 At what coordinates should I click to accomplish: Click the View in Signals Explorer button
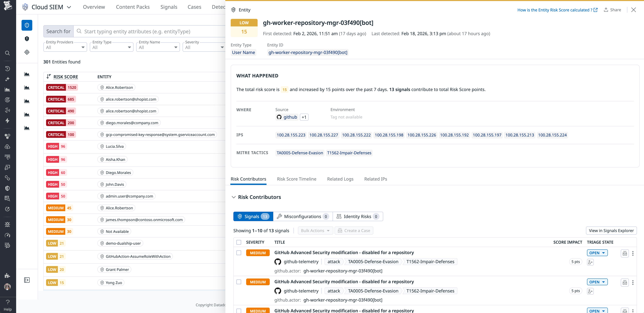click(611, 230)
